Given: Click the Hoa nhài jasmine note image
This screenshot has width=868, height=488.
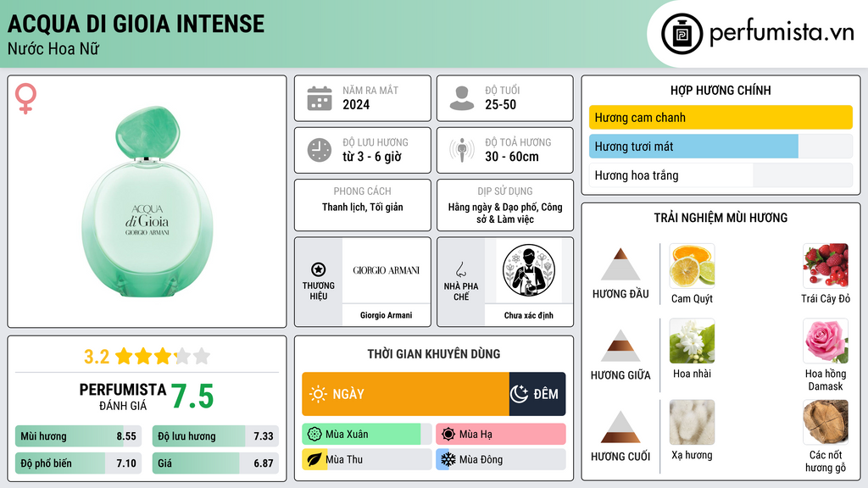Looking at the screenshot, I should (692, 341).
